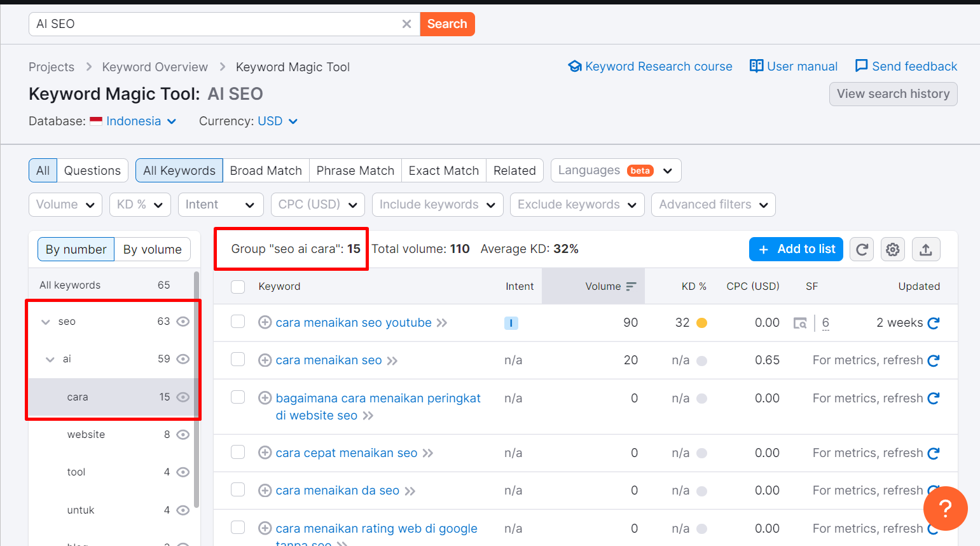Click Add to list button
Screen dimensions: 980x546
tap(796, 249)
